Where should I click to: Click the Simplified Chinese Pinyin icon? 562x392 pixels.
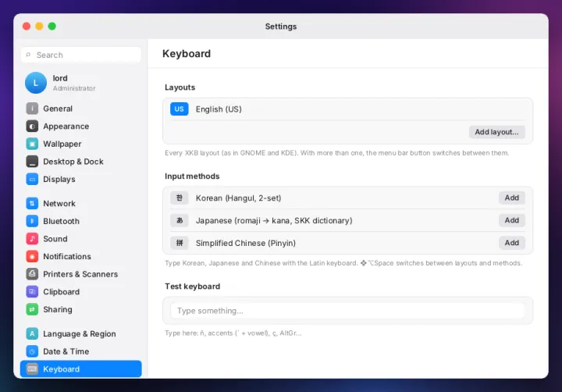[x=180, y=243]
